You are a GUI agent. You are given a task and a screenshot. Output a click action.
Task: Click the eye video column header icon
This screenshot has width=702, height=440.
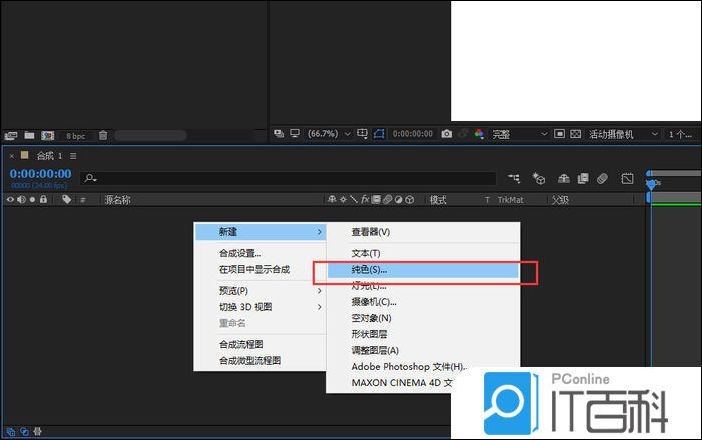(10, 200)
